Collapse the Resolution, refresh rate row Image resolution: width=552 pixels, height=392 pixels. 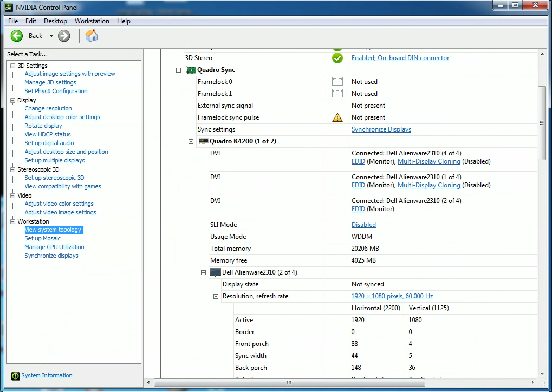pyautogui.click(x=216, y=296)
